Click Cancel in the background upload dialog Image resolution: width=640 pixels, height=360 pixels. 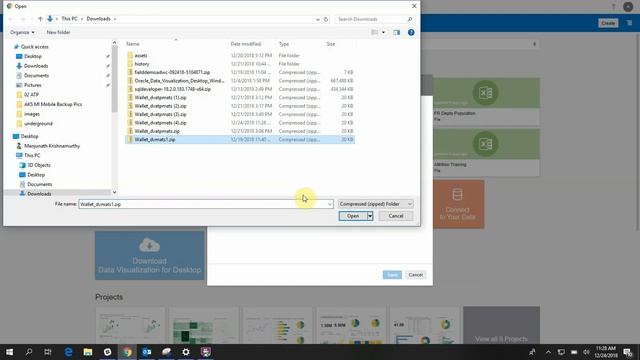coord(416,275)
